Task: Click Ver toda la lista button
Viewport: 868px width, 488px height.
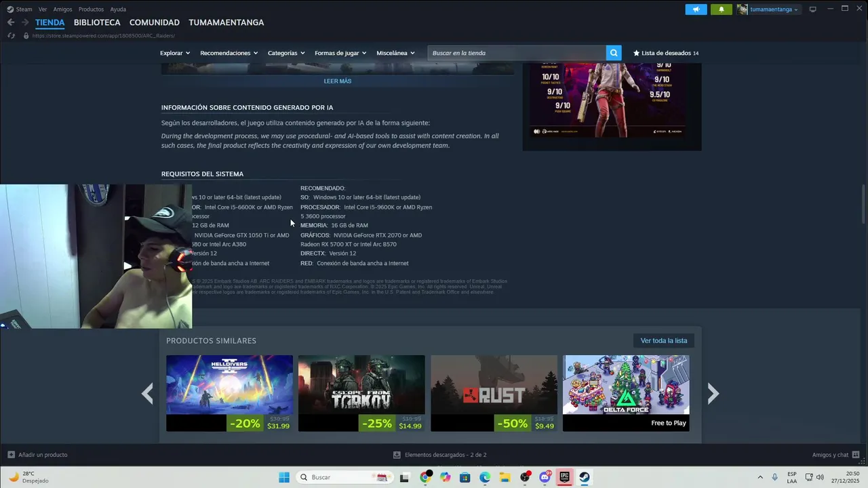Action: (x=664, y=340)
